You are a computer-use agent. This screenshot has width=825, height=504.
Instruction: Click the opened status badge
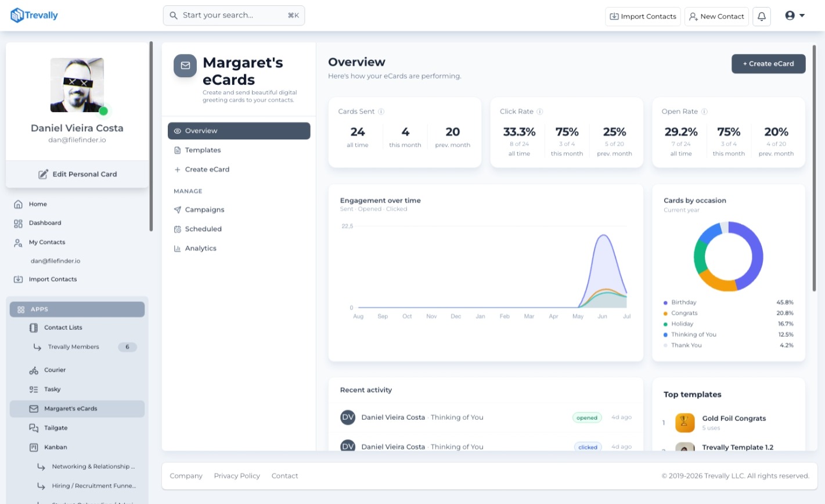pos(587,417)
